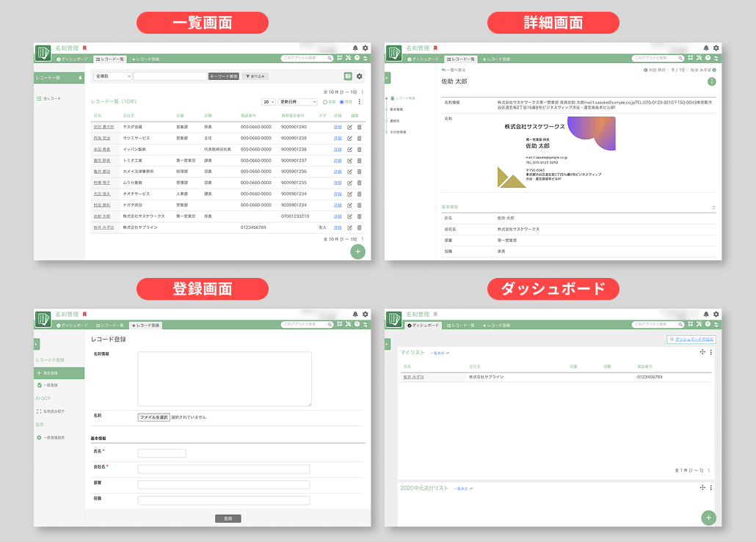Viewport: 756px width, 542px height.
Task: Click the business card image on detail screen
Action: coord(556,153)
